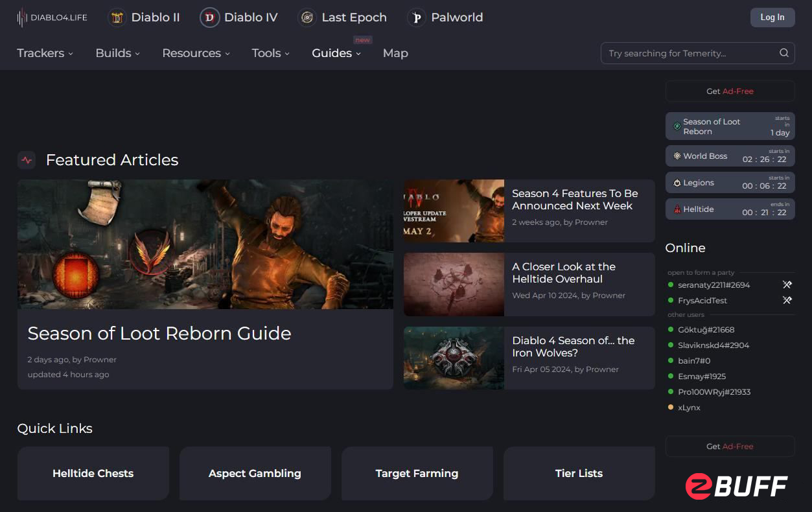The image size is (812, 512).
Task: Open Season 4 Features To Be Announced article
Action: click(575, 200)
